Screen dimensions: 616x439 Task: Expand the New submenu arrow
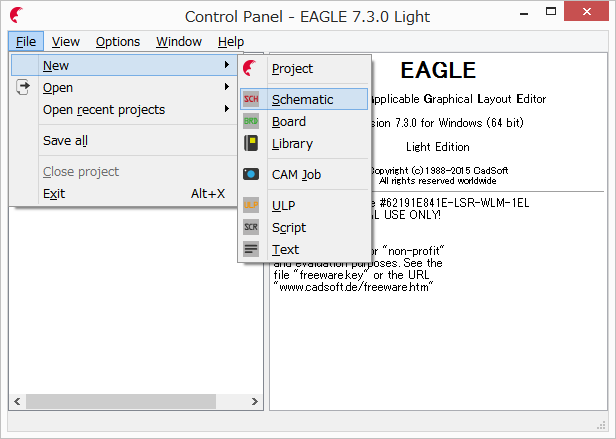click(227, 64)
